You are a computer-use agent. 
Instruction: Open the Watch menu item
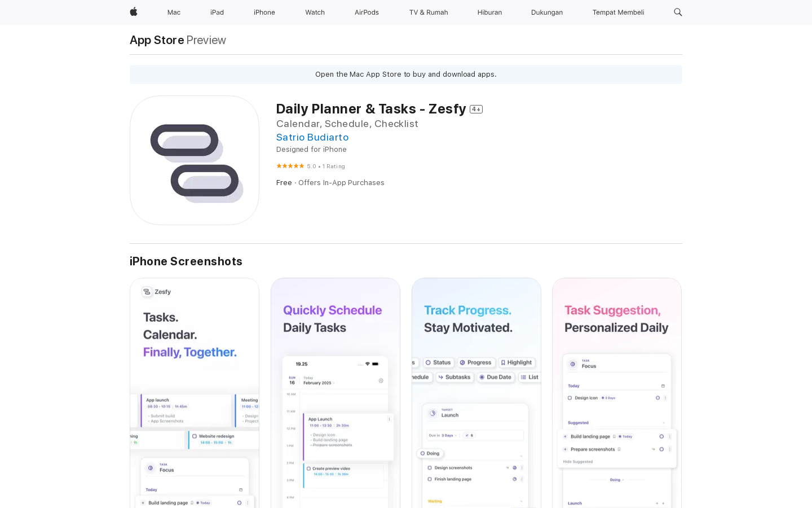[315, 12]
